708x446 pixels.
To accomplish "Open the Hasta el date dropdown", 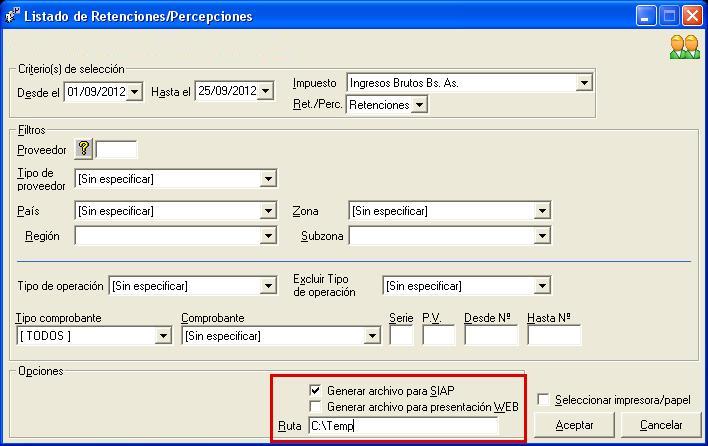I will pos(265,92).
